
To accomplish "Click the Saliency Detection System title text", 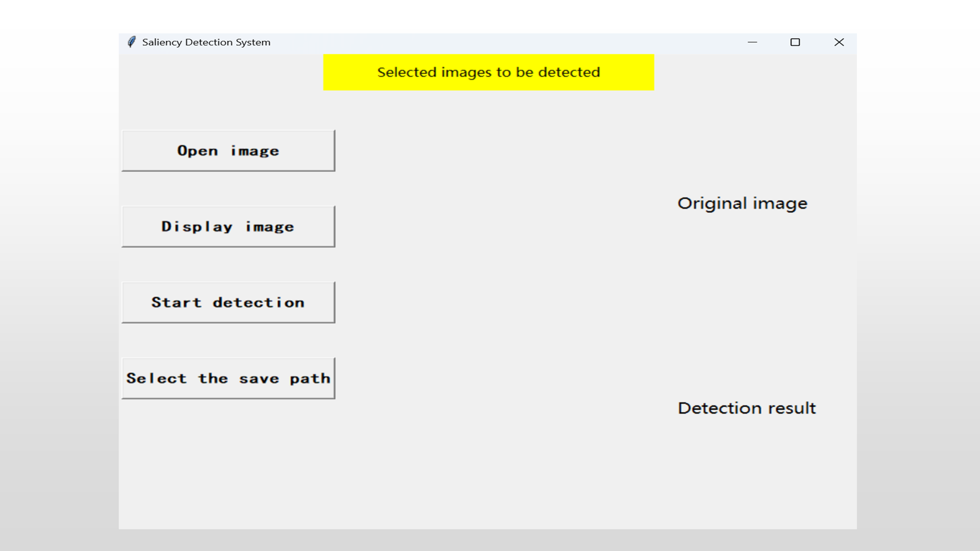I will (206, 42).
